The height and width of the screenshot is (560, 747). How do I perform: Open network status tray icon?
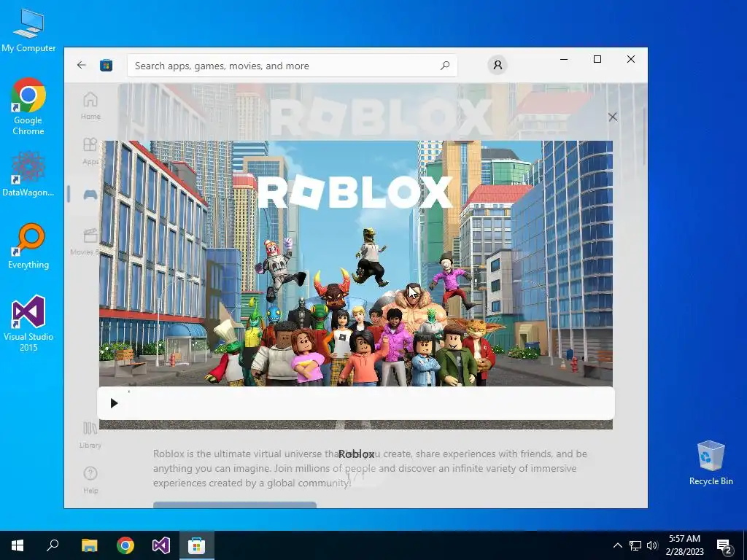click(635, 545)
